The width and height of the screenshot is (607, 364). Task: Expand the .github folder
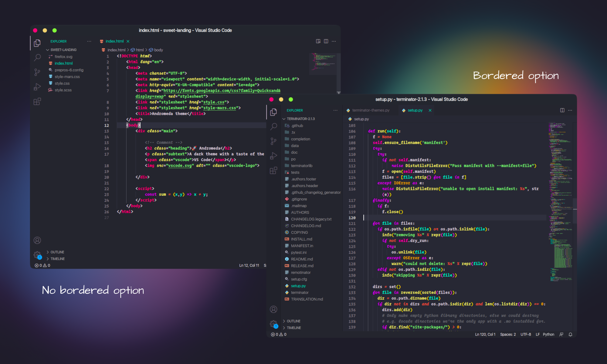[x=297, y=126]
